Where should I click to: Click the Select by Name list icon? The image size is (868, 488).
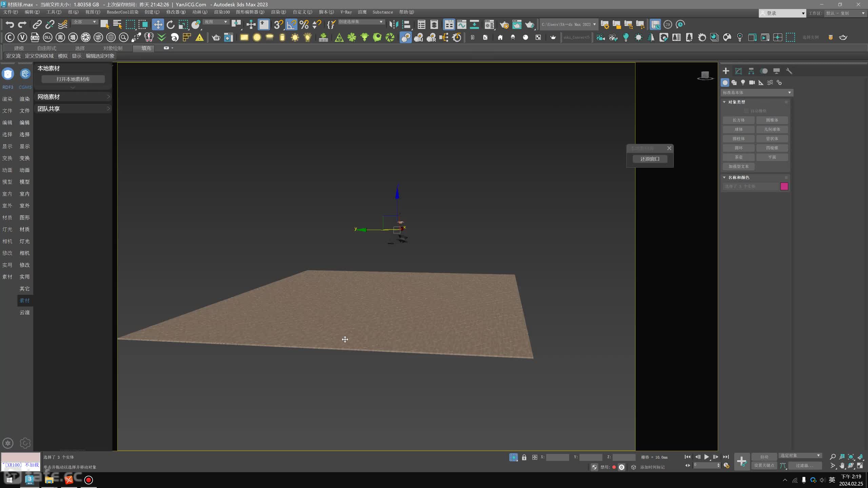pos(117,24)
